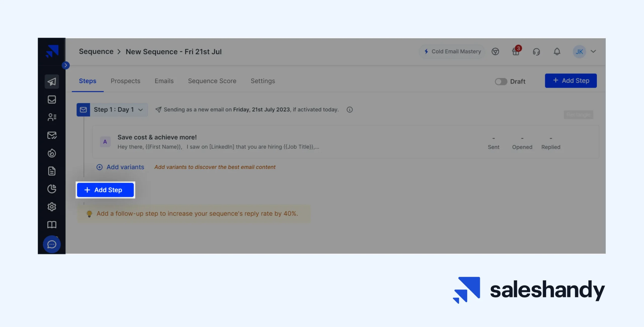Image resolution: width=644 pixels, height=327 pixels.
Task: Select the variant A badge
Action: point(105,142)
